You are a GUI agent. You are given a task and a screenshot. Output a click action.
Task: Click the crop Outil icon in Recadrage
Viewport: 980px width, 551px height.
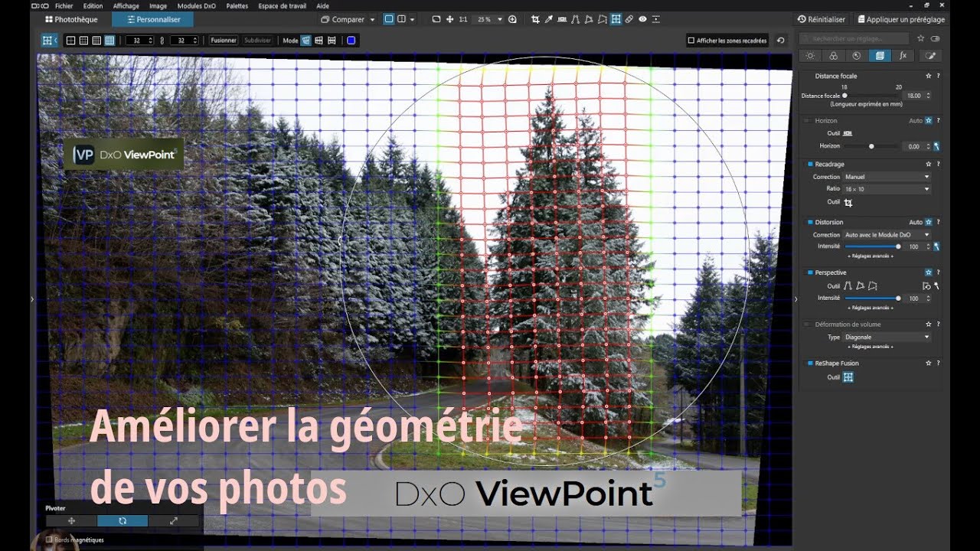point(848,202)
